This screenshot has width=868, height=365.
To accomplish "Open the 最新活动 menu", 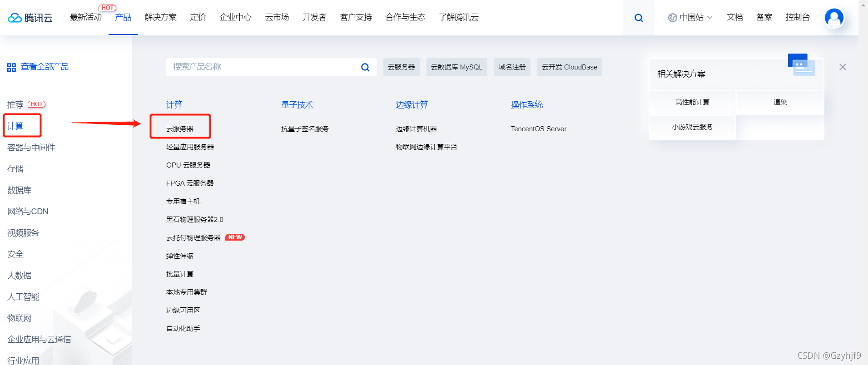I will coord(85,17).
